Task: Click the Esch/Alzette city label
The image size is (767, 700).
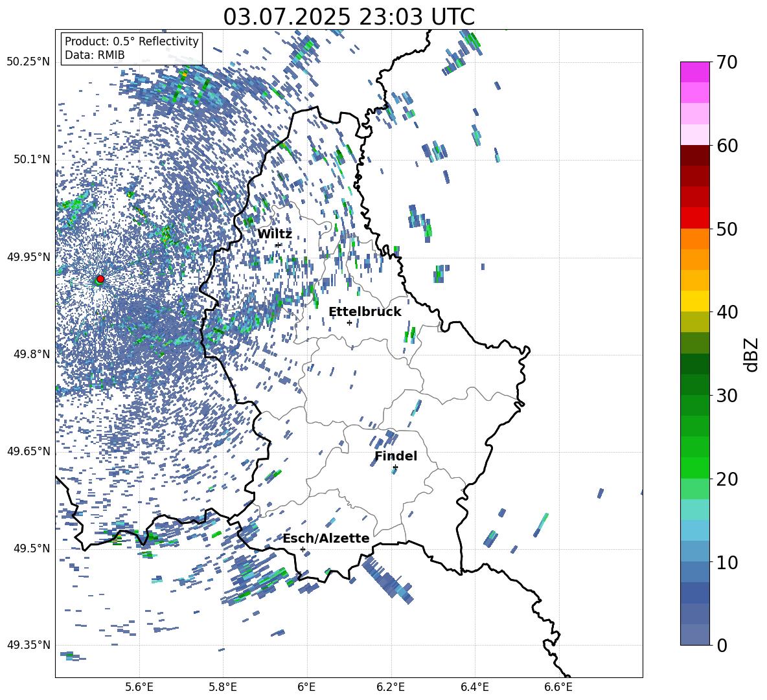Action: [x=326, y=538]
